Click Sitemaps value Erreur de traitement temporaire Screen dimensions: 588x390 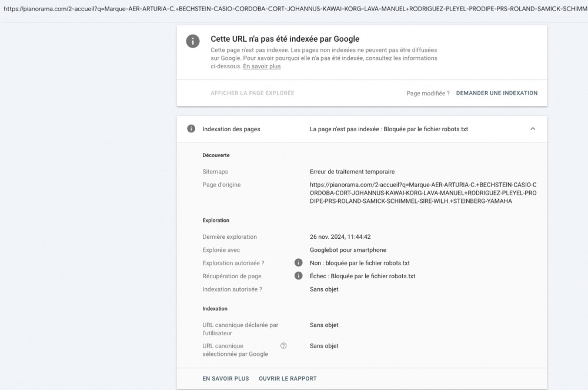tap(352, 172)
